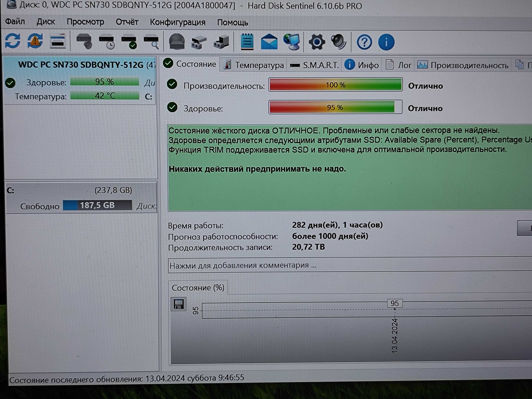Click the refresh with warning alert icon
Image resolution: width=532 pixels, height=399 pixels.
pyautogui.click(x=35, y=41)
